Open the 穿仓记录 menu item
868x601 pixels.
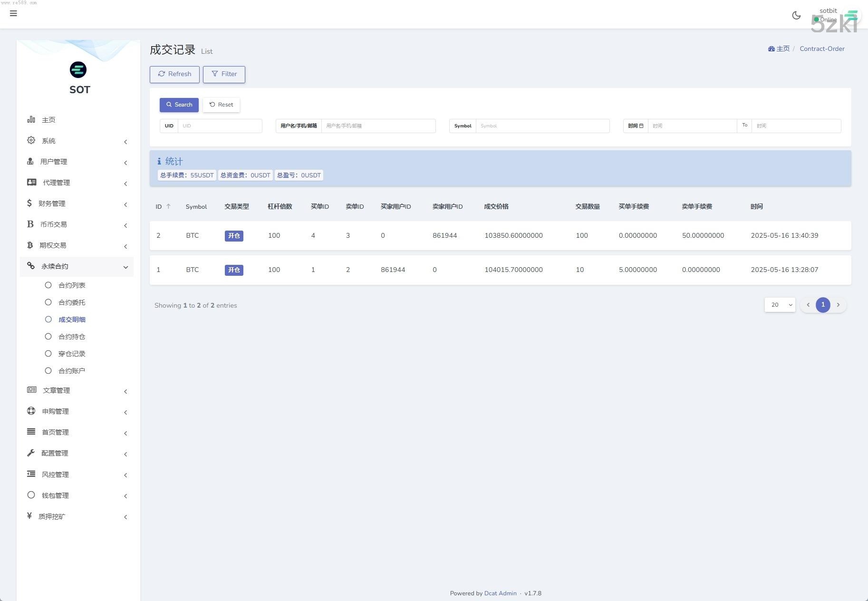point(71,354)
